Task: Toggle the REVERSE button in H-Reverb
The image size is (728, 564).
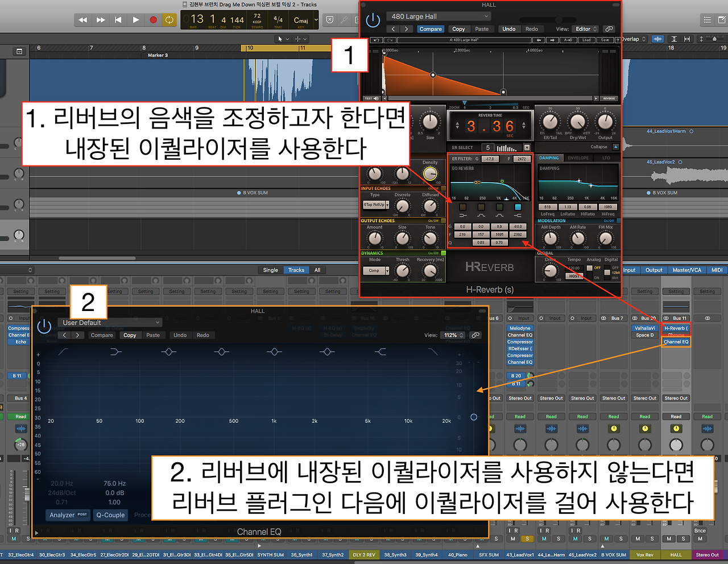Action: (609, 98)
